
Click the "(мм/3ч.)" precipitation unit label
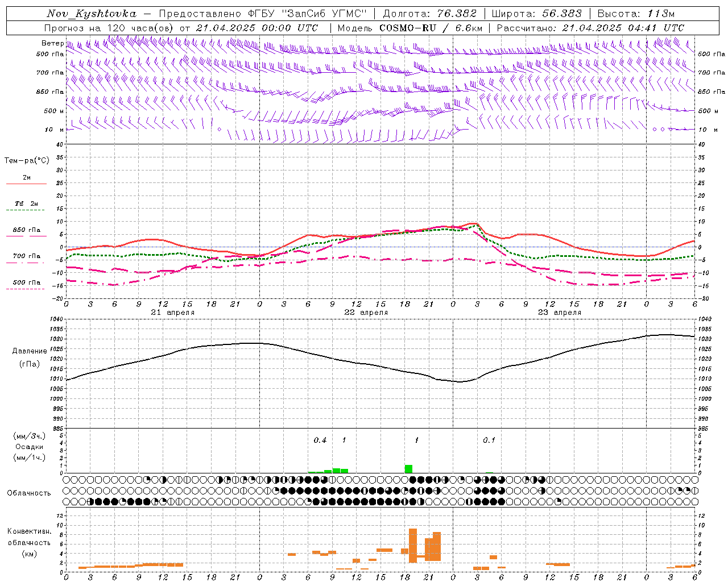point(30,436)
